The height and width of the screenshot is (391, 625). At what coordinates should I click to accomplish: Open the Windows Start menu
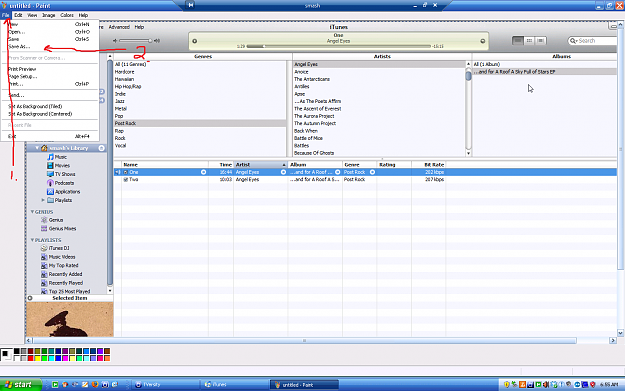pyautogui.click(x=21, y=385)
